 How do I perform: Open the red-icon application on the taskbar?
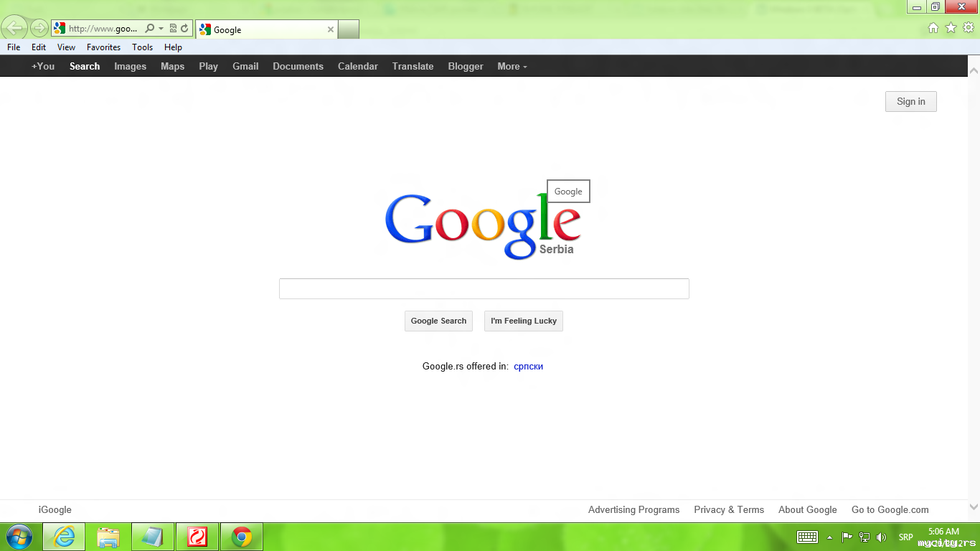(197, 537)
